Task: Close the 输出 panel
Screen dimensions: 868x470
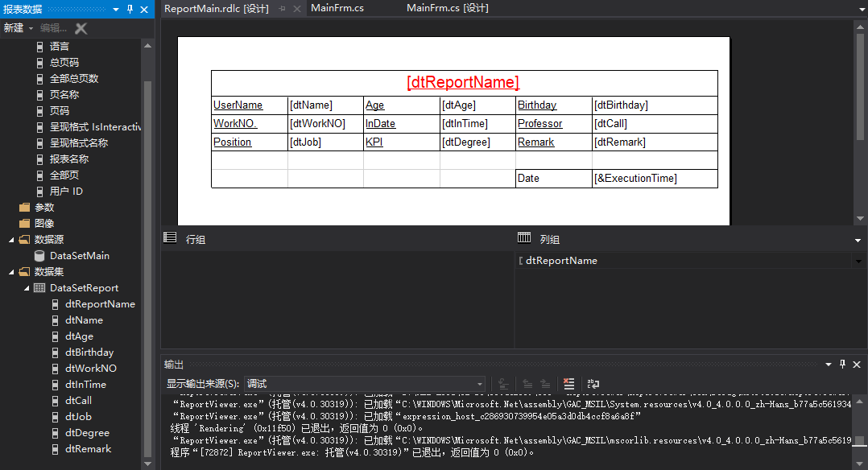Action: (x=857, y=364)
